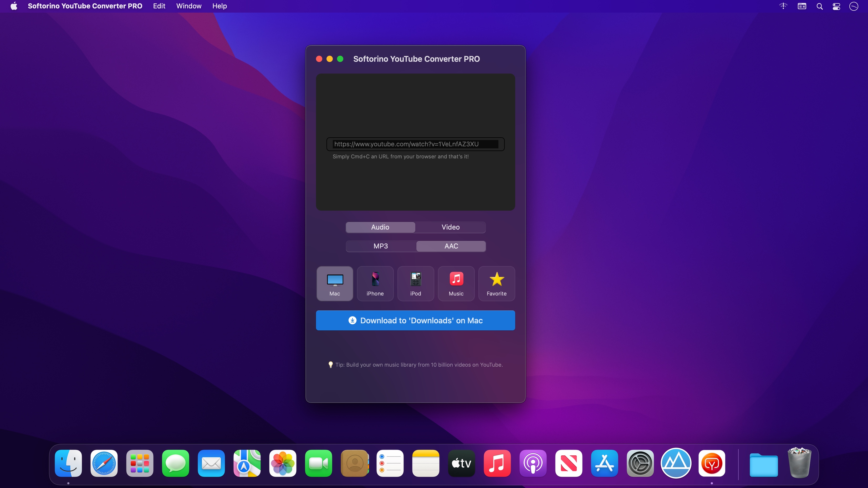The width and height of the screenshot is (868, 488).
Task: Open Finder from the Dock
Action: 68,463
